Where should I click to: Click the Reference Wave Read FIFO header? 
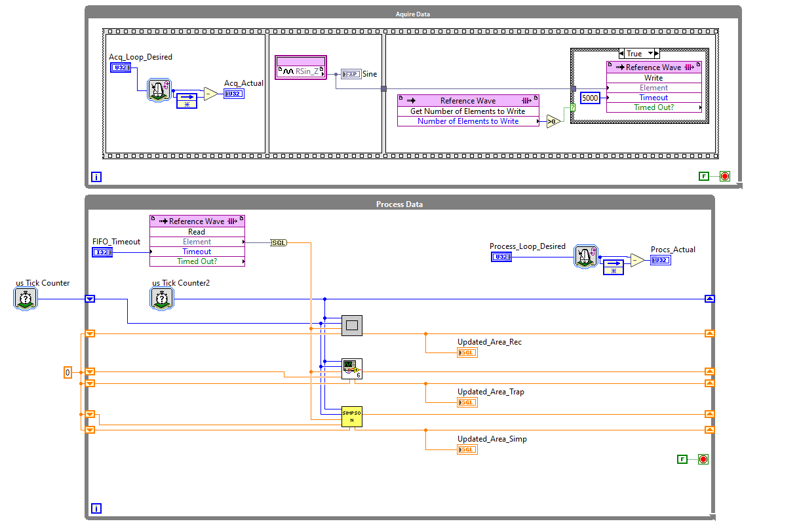[x=197, y=221]
